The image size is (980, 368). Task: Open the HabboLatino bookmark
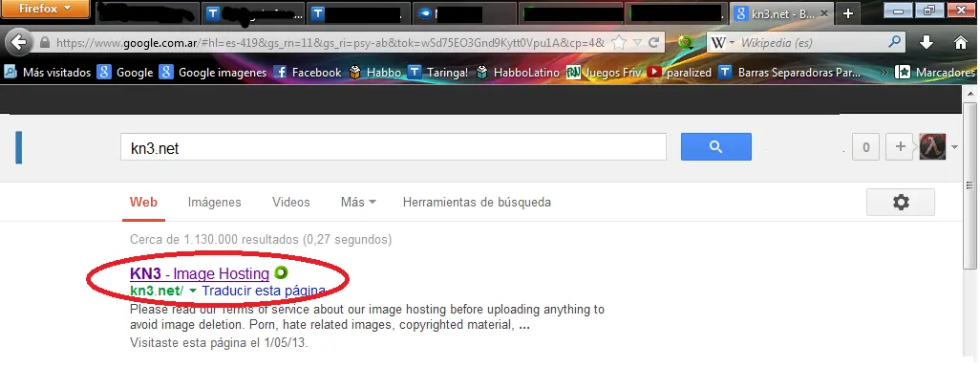(518, 73)
